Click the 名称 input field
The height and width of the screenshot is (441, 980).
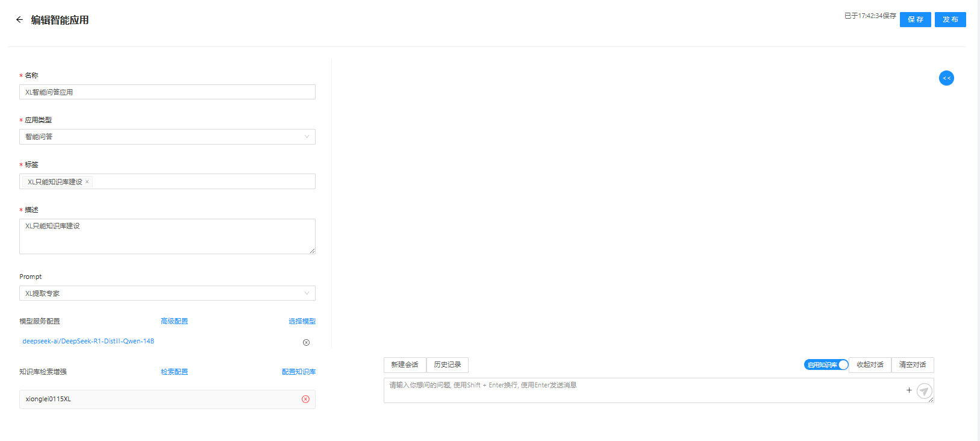167,92
